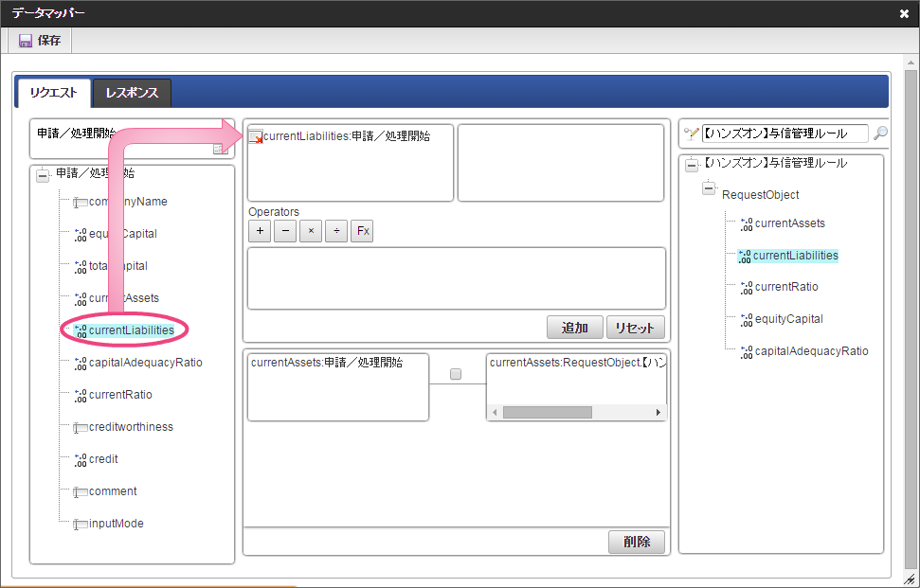Click the capitalAdequacyRatio numeric icon in left tree
Viewport: 920px width, 588px height.
[81, 363]
